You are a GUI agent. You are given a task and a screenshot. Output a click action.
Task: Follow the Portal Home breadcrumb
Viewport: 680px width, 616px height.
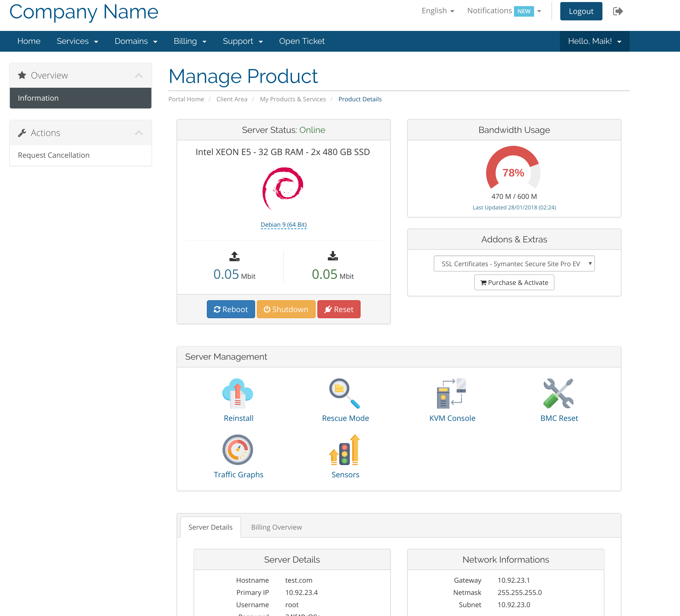click(x=186, y=99)
